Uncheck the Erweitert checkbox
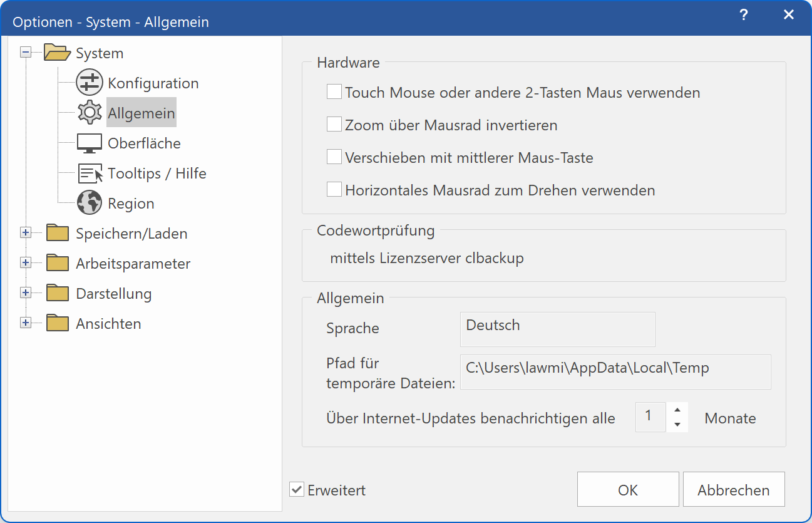Screen dimensions: 812x523 pos(297,490)
